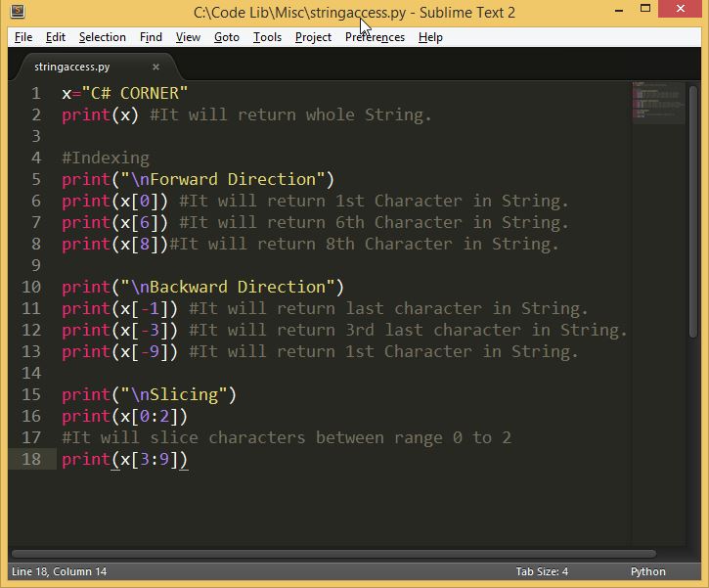Click "\nForward Direction" string text
The image size is (709, 588).
tap(223, 180)
